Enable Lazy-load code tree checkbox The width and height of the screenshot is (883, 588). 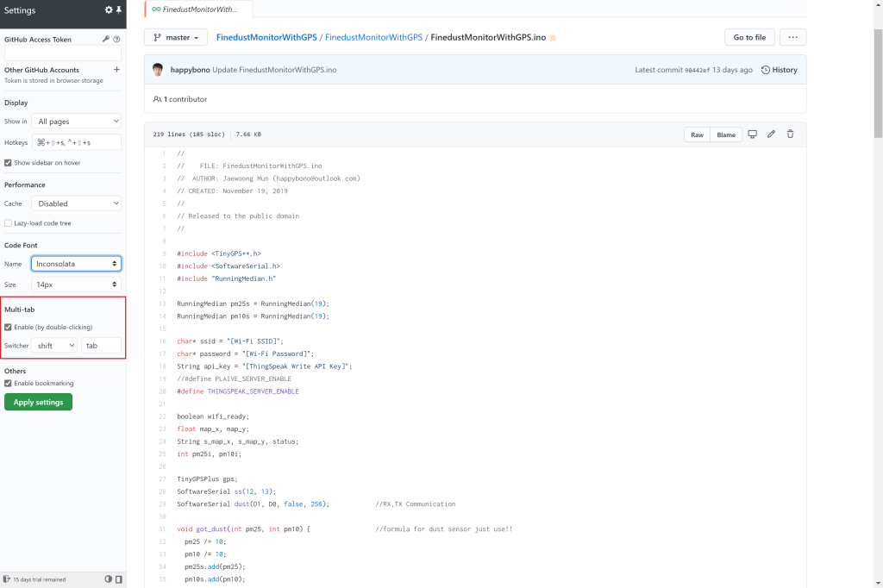8,223
